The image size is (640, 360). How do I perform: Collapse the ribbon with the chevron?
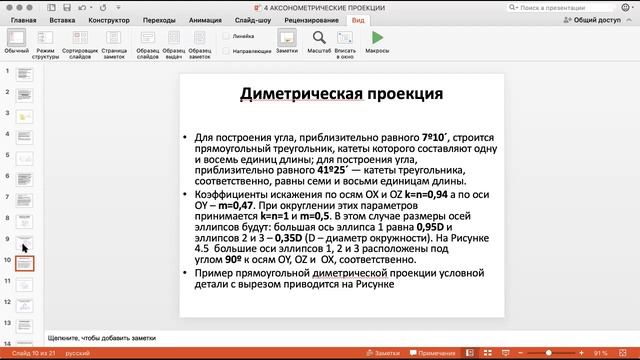click(x=629, y=20)
